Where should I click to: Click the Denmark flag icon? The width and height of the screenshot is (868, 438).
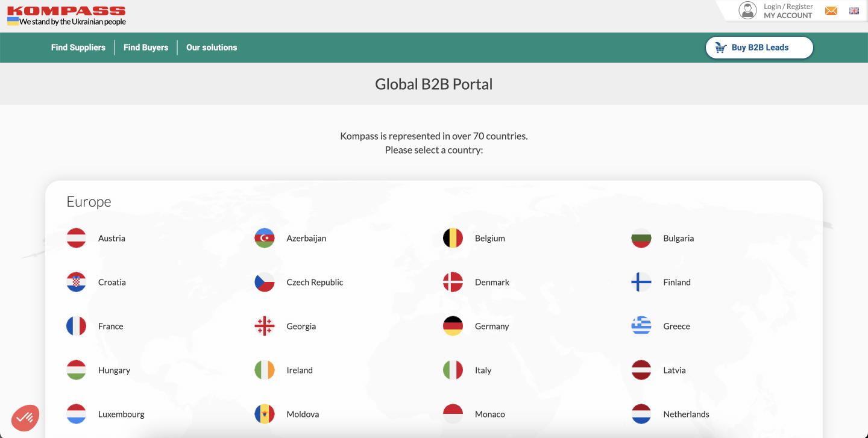(x=453, y=282)
